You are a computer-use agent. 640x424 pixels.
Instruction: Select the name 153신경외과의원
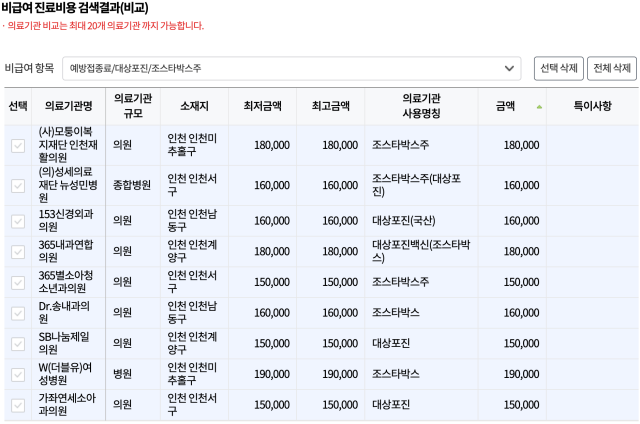[x=66, y=220]
